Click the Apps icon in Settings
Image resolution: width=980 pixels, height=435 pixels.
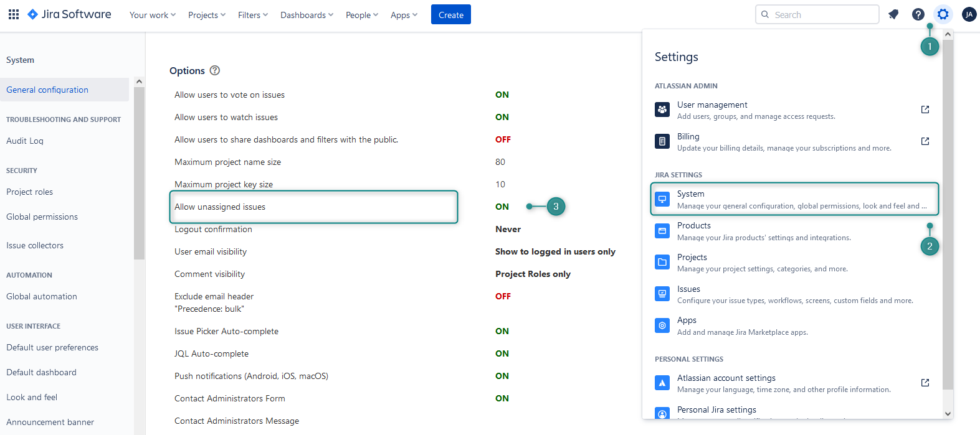[x=662, y=325]
